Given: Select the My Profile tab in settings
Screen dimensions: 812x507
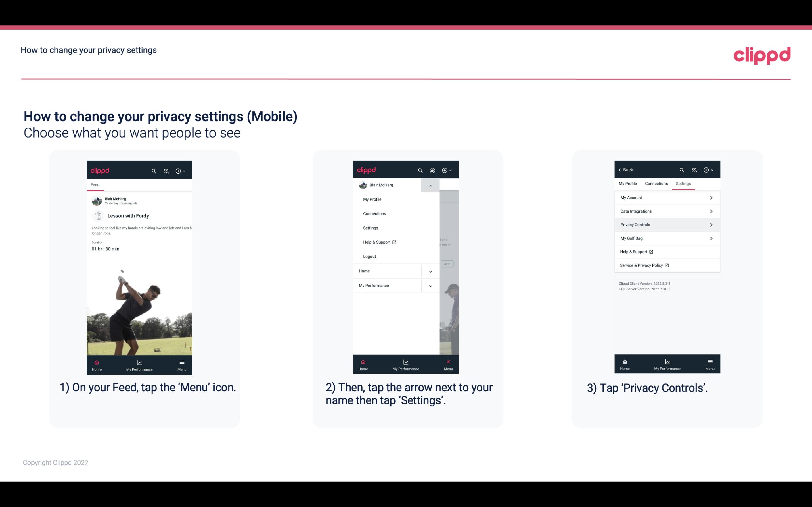Looking at the screenshot, I should [x=628, y=183].
